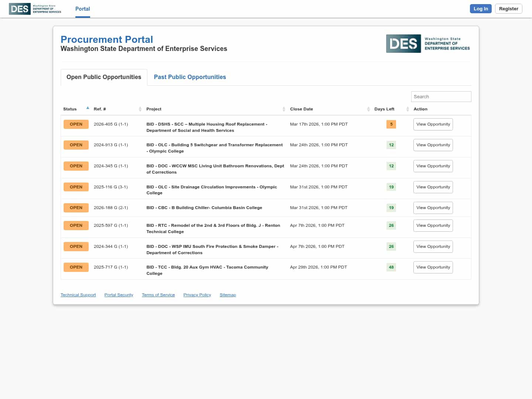The image size is (532, 399).
Task: Switch to Past Public Opportunities tab
Action: [x=190, y=77]
